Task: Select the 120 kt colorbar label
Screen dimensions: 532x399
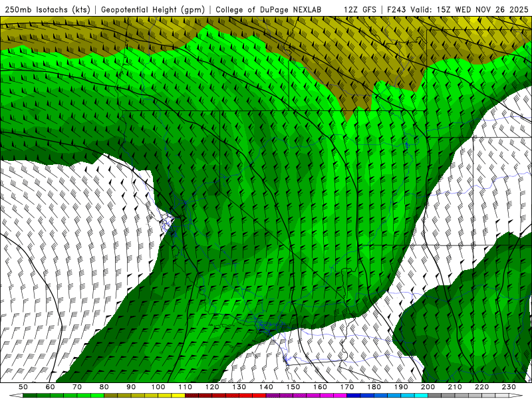Action: pyautogui.click(x=212, y=387)
